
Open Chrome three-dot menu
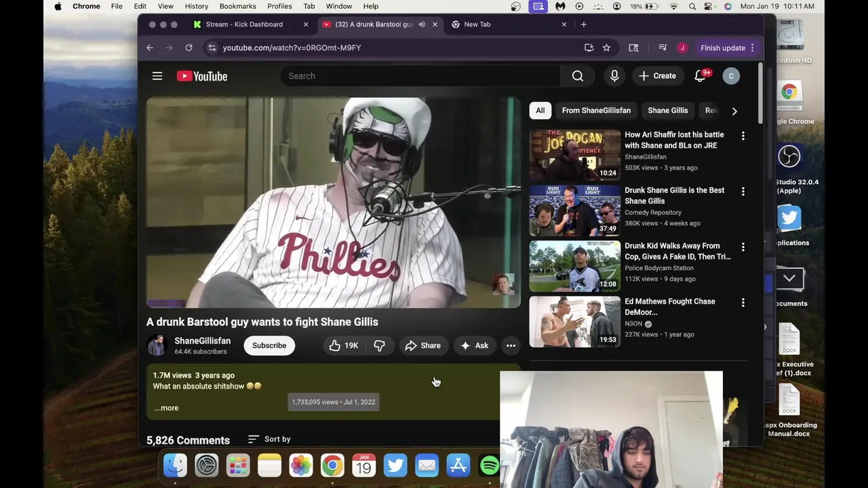(x=752, y=47)
